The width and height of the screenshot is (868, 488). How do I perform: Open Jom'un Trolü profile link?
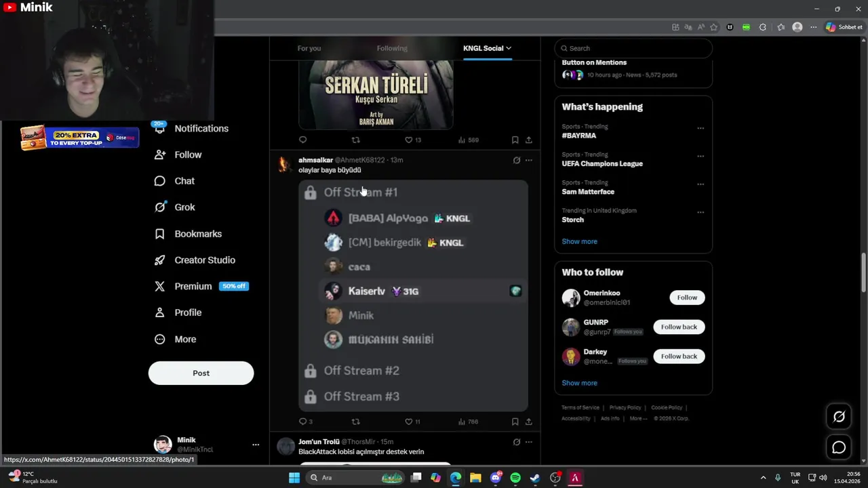(319, 442)
